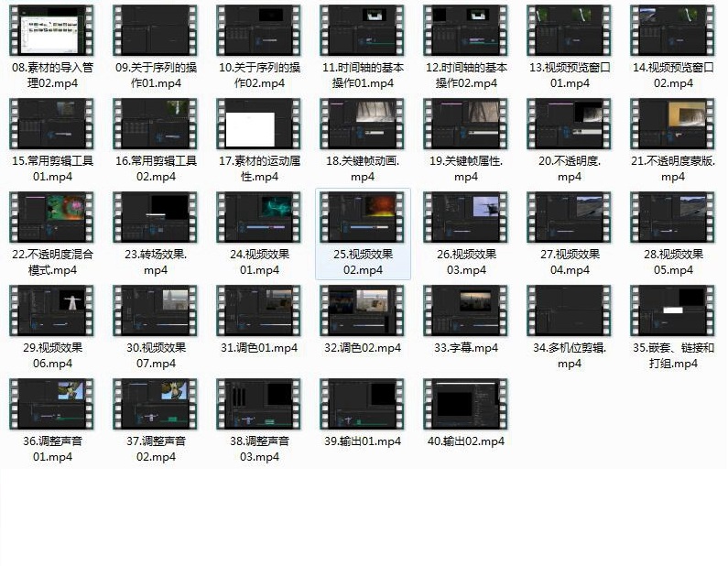Click the 40.输出02.mp4 video thumbnail

tap(466, 404)
